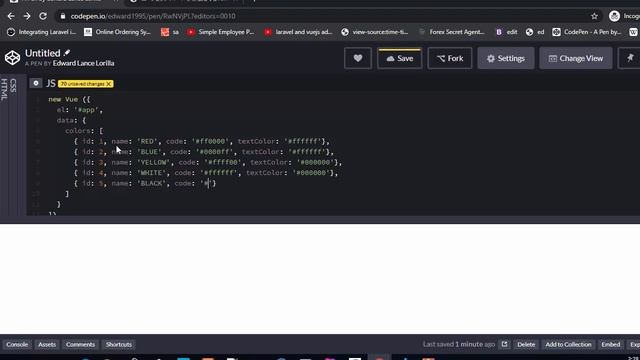Screen dimensions: 640x360
Task: Go forward in browser history
Action: pos(27,16)
